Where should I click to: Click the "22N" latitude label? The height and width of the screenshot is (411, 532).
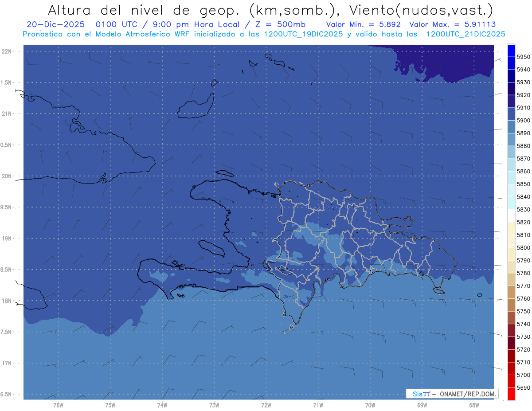[7, 51]
